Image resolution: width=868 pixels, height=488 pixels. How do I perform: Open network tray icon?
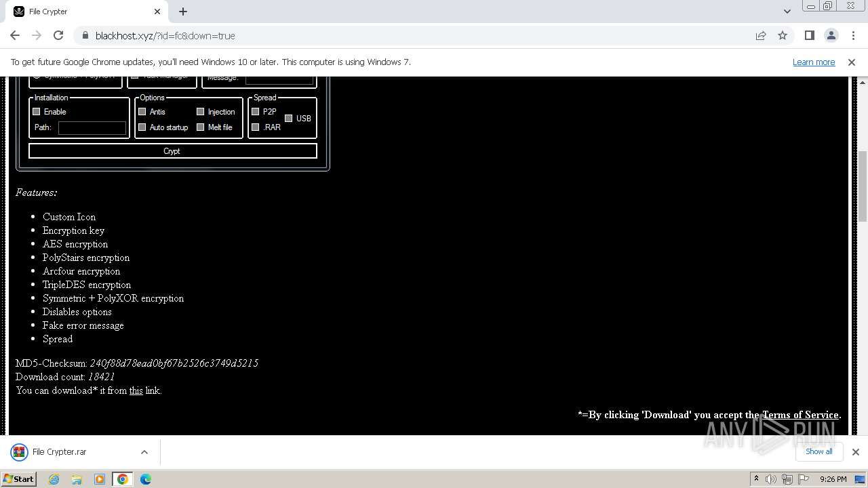click(x=787, y=479)
